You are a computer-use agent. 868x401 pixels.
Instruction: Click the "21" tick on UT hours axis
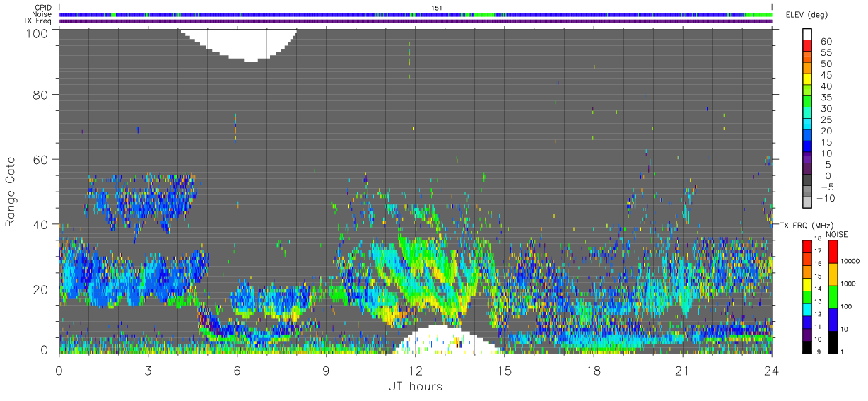tap(682, 370)
